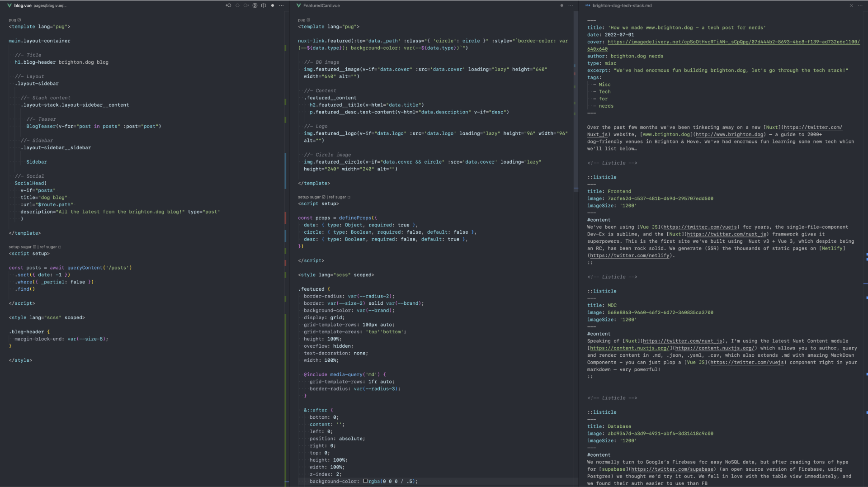Close the brighton-dog-tech-stack.md tab
This screenshot has width=868, height=487.
851,5
